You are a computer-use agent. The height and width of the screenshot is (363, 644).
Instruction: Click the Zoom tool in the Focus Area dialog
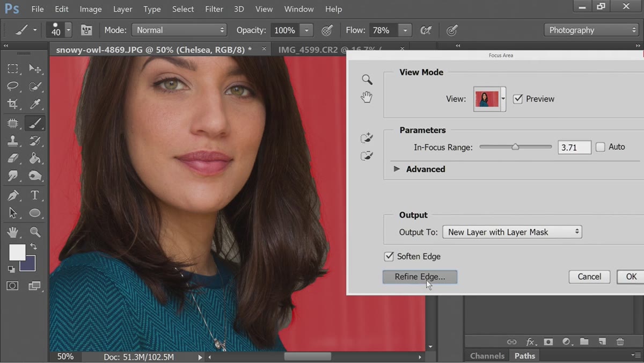coord(367,79)
